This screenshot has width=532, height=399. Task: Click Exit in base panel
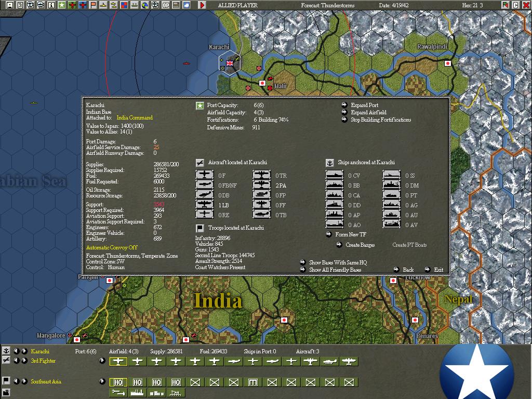[x=438, y=270]
